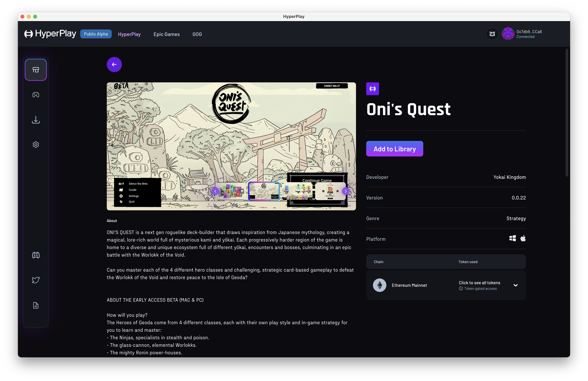Select the highlighted title screen thumbnail
This screenshot has width=588, height=381.
coord(264,191)
